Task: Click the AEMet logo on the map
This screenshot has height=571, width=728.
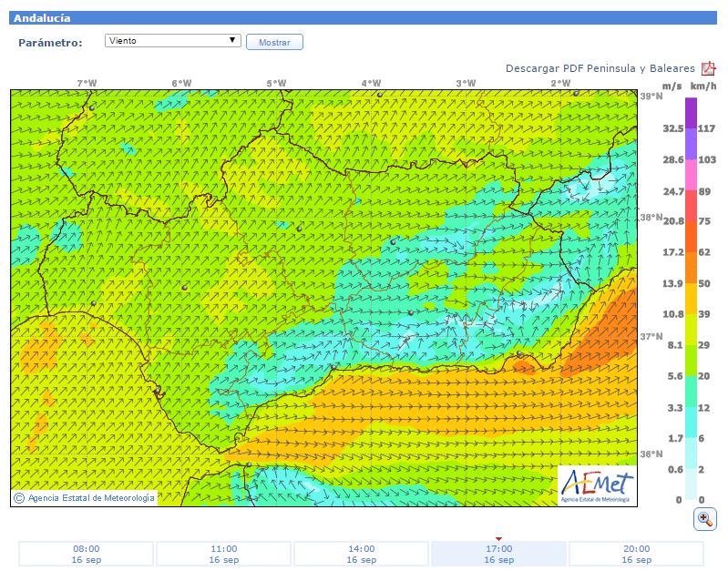Action: click(x=596, y=484)
